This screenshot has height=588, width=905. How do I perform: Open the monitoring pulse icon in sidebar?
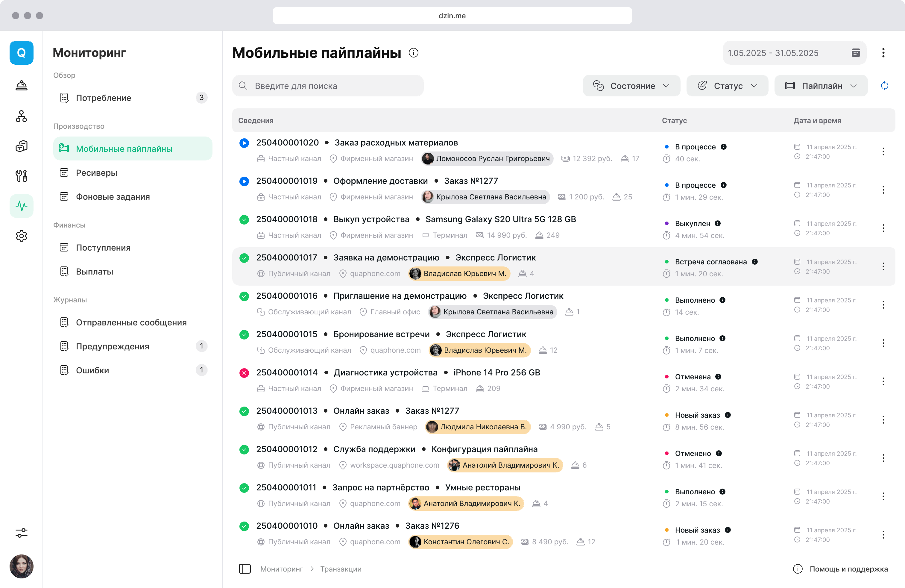[x=22, y=206]
